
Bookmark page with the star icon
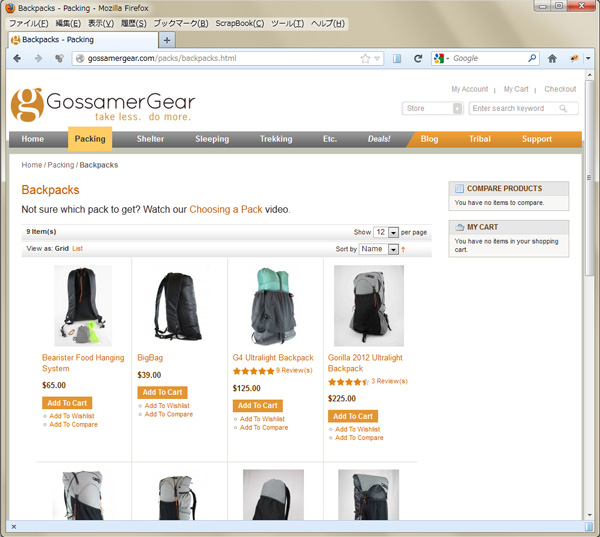(365, 58)
